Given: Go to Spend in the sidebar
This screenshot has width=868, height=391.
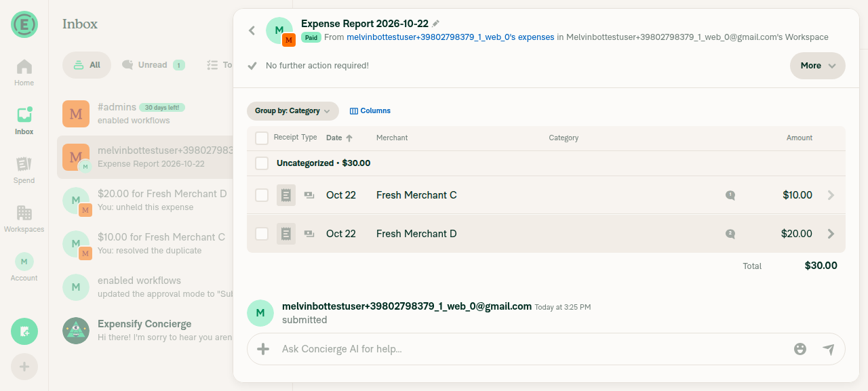Looking at the screenshot, I should [x=24, y=170].
